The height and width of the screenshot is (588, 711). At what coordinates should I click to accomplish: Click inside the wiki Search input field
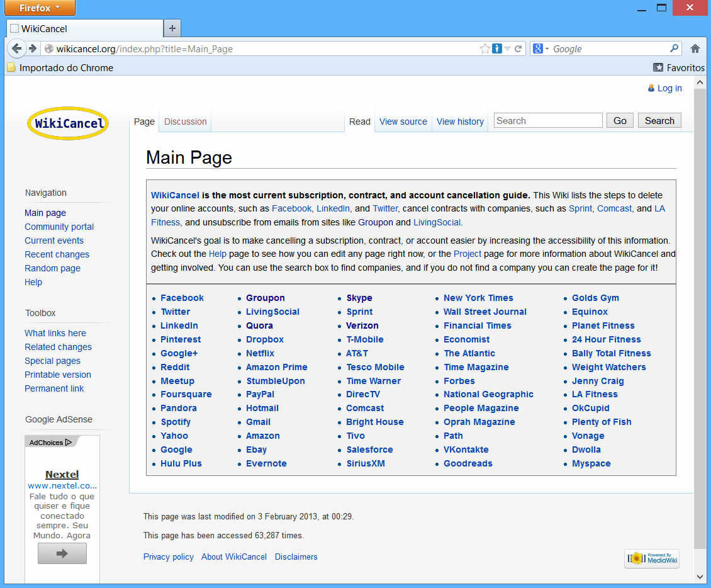tap(547, 121)
